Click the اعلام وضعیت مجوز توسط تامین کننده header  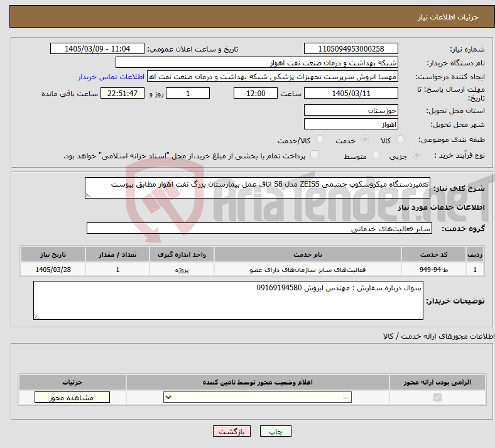coord(258,382)
